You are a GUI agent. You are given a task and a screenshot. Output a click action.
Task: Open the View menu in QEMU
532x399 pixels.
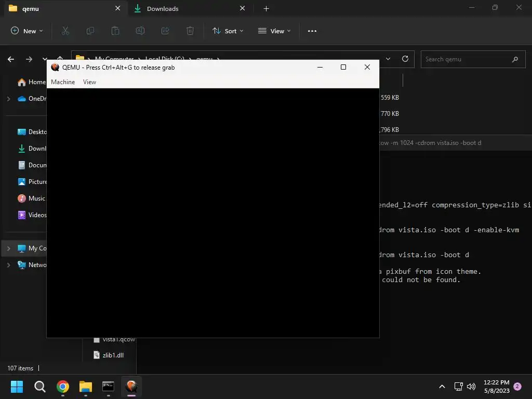(89, 82)
